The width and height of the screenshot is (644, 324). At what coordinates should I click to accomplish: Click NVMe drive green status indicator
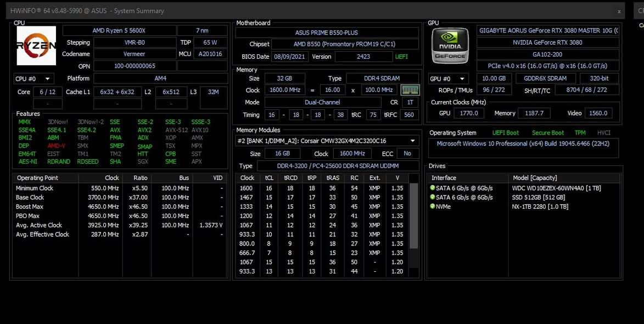433,206
